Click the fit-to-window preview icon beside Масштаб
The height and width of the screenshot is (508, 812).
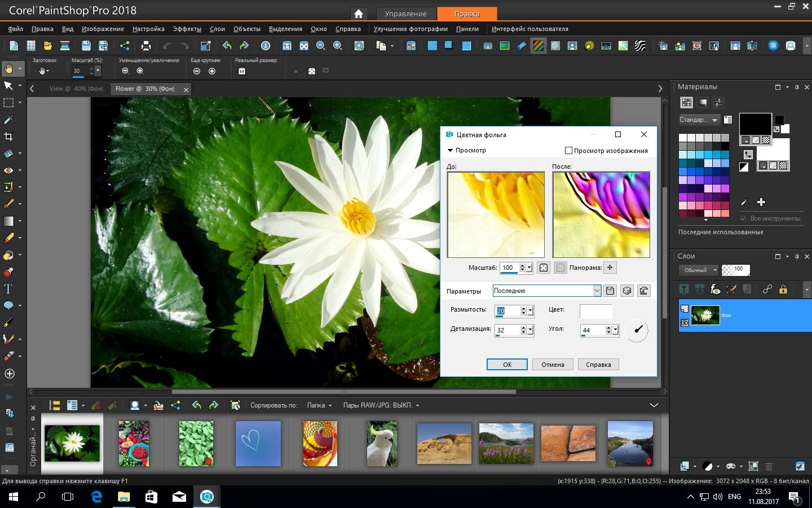pos(544,268)
